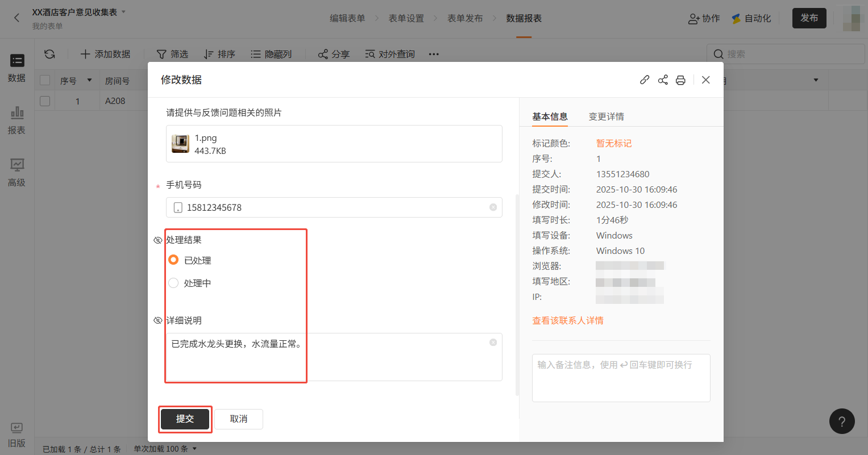Screen dimensions: 868x455
Task: Switch to the 变更详情 tab
Action: click(606, 116)
